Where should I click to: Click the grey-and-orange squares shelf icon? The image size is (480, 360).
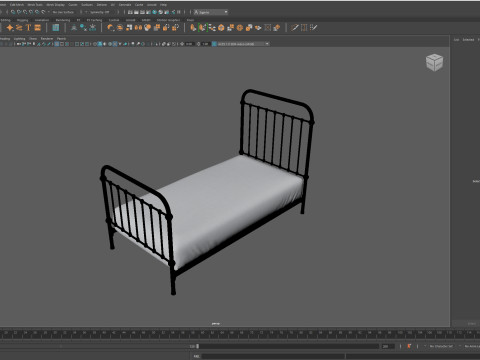(157, 28)
